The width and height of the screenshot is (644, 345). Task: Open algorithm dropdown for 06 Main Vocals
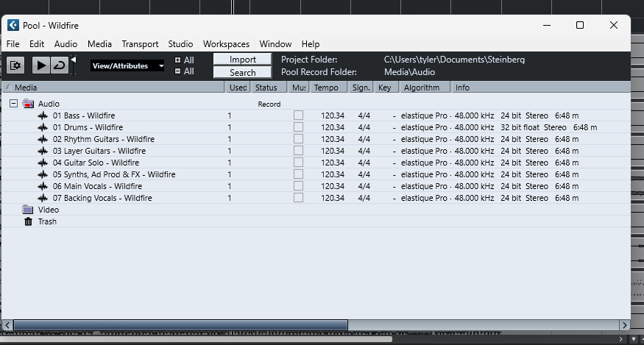pos(426,186)
